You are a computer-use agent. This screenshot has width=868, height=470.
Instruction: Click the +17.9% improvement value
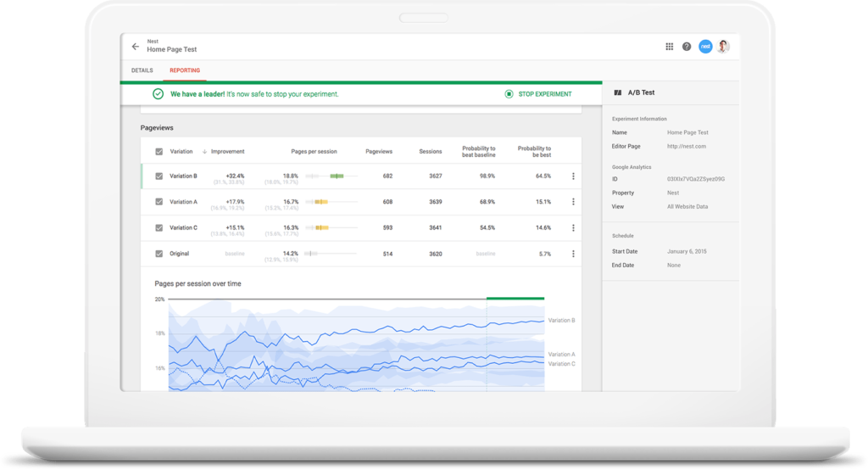(236, 202)
